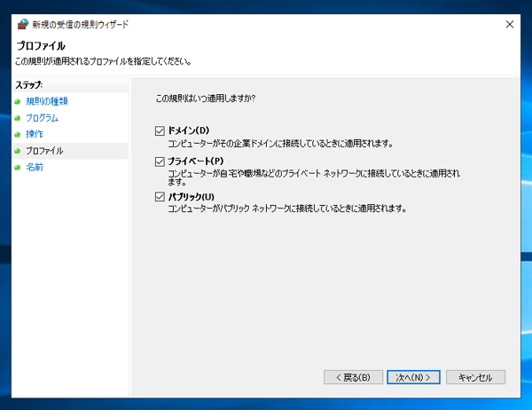Click the green bullet beside プロファイル
532x410 pixels.
coord(18,151)
